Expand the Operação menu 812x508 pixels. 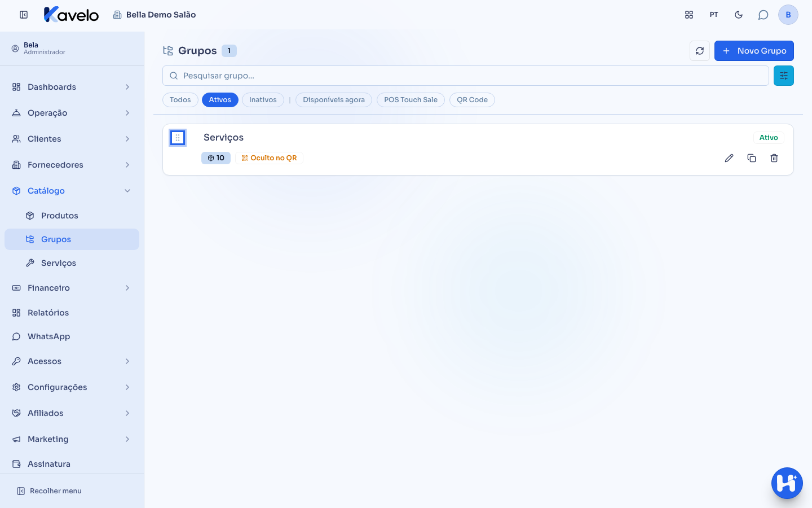tap(72, 113)
